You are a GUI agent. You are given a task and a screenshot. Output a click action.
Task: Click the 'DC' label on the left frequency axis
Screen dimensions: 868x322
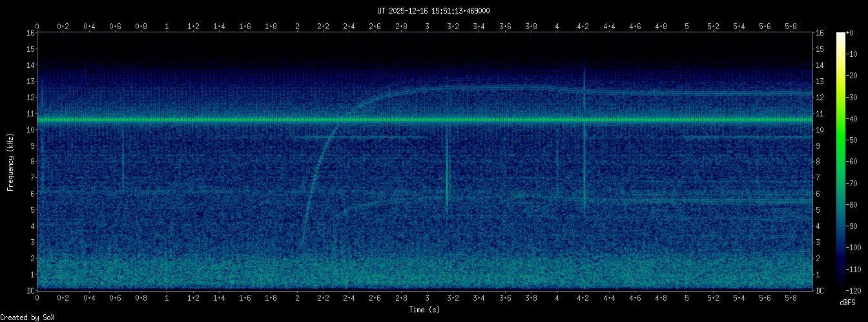30,290
